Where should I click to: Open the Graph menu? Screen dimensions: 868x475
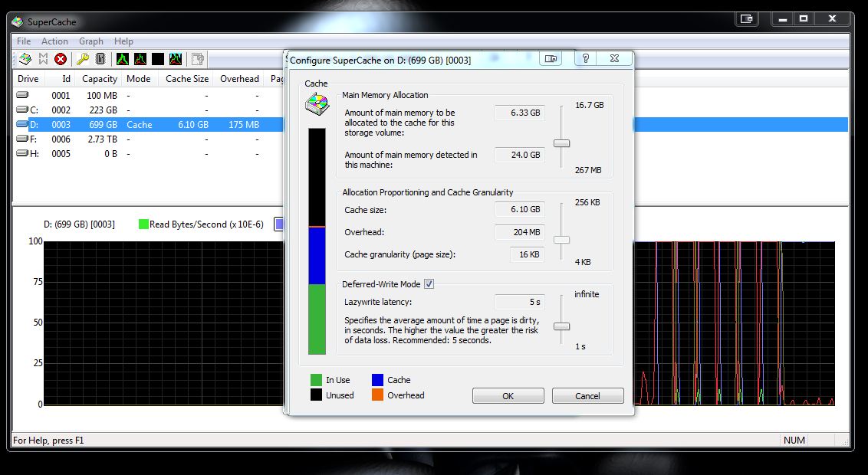pos(91,41)
